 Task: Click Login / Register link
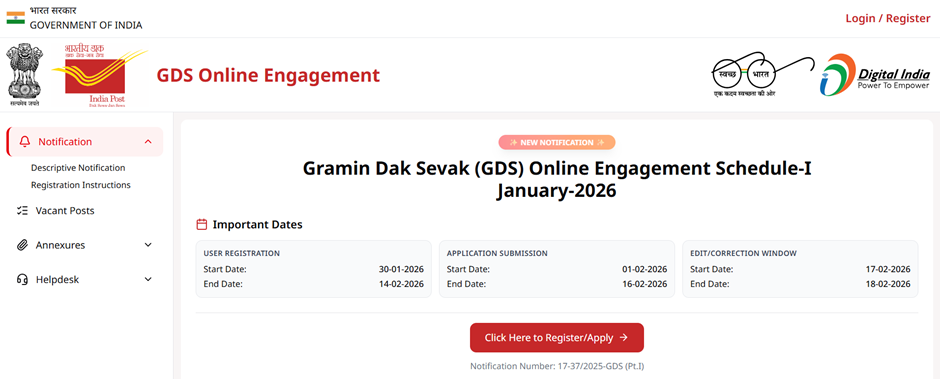point(888,19)
